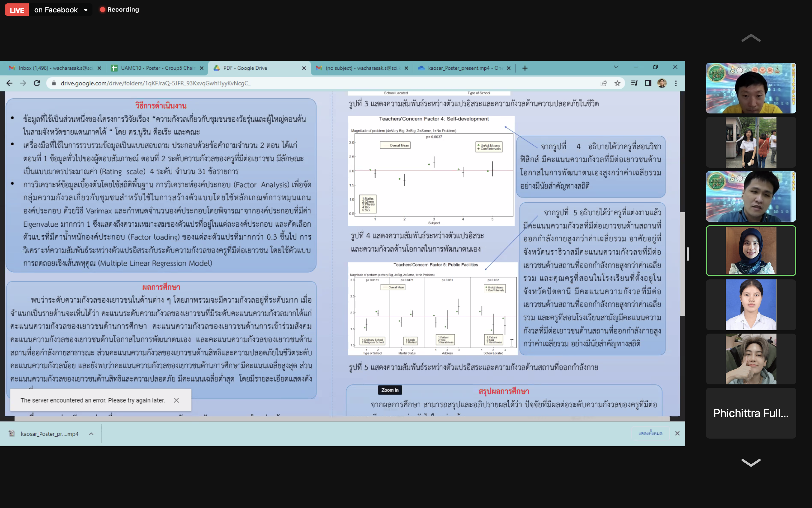
Task: Share this page using the share icon
Action: pos(604,83)
